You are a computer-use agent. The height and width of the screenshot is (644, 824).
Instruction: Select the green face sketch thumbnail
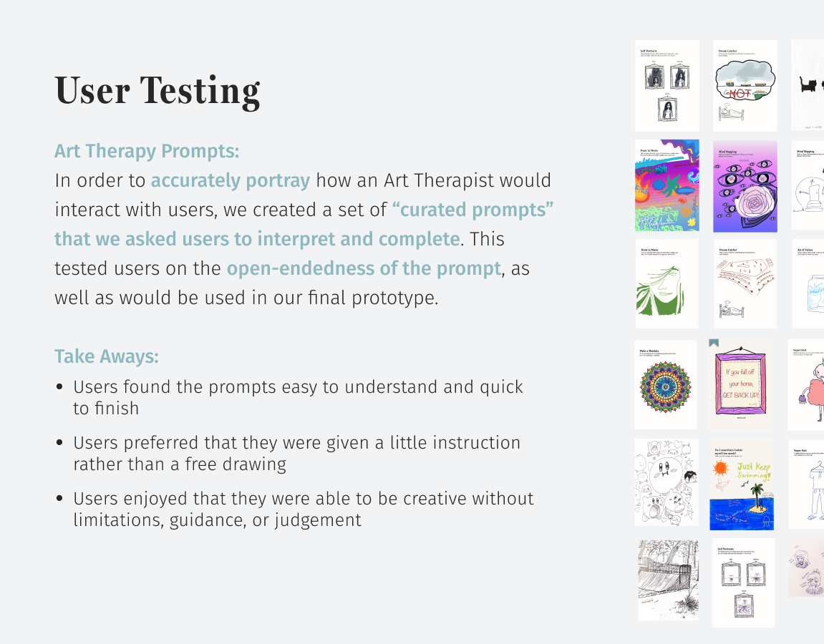click(x=667, y=284)
